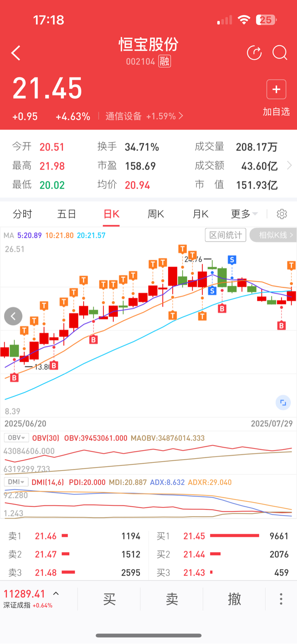
Task: Tap the gray left arrow on the chart
Action: tap(13, 316)
